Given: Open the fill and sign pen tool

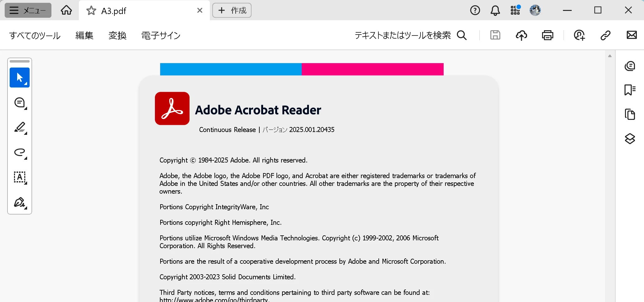Looking at the screenshot, I should [20, 203].
